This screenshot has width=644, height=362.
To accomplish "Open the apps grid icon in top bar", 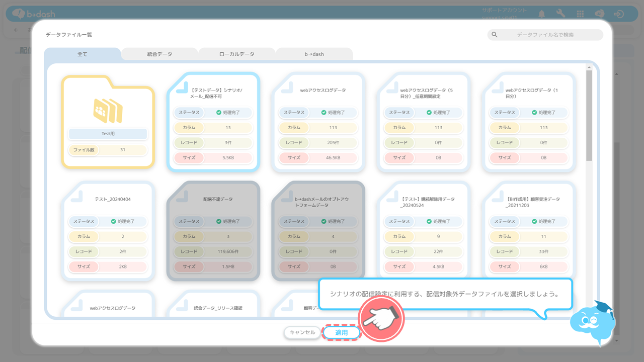I will pyautogui.click(x=580, y=14).
